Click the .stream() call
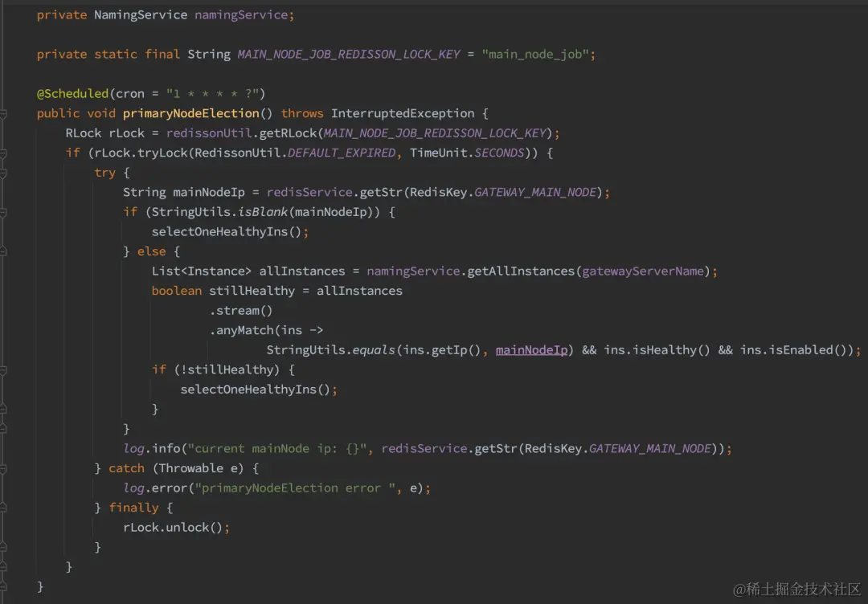The width and height of the screenshot is (868, 604). [241, 311]
